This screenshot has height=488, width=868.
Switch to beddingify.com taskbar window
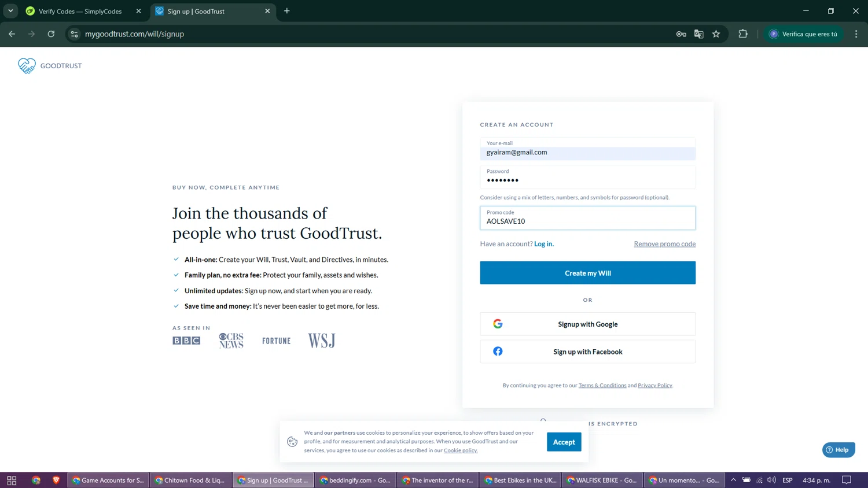[355, 480]
